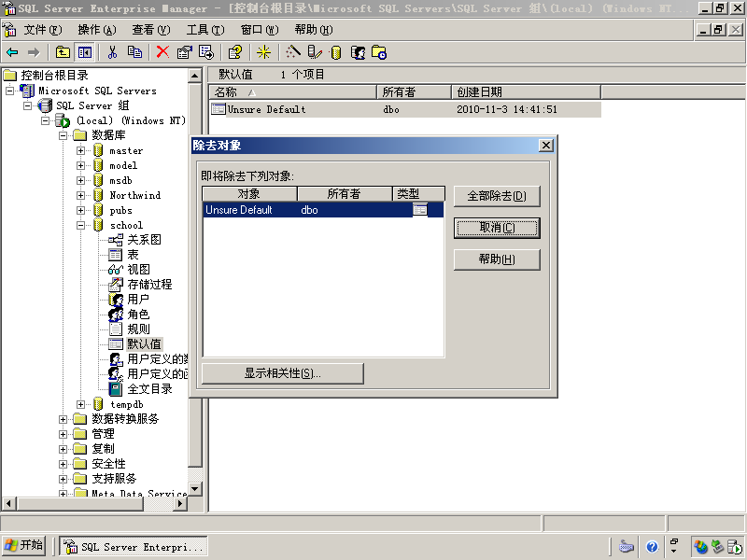Click the red Delete X icon
The width and height of the screenshot is (747, 560).
pyautogui.click(x=162, y=52)
